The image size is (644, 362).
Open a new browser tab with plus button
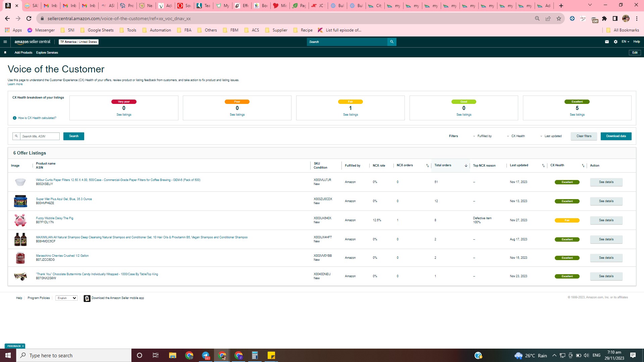point(561,6)
